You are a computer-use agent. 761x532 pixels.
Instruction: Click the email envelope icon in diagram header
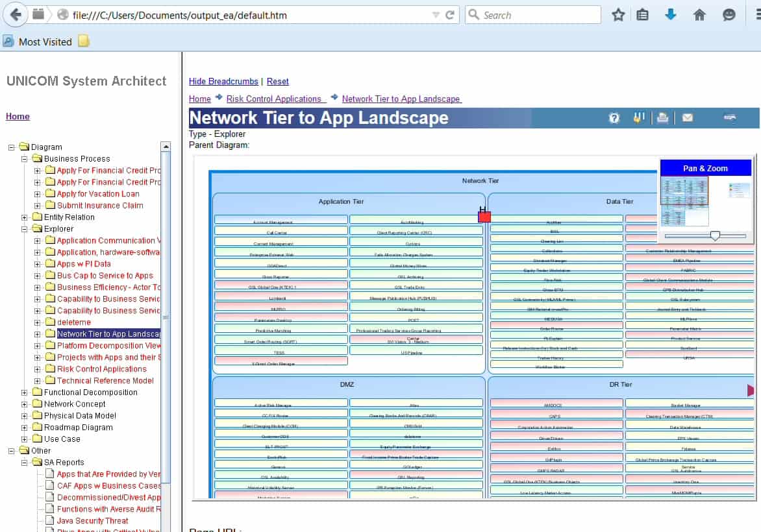click(x=687, y=118)
